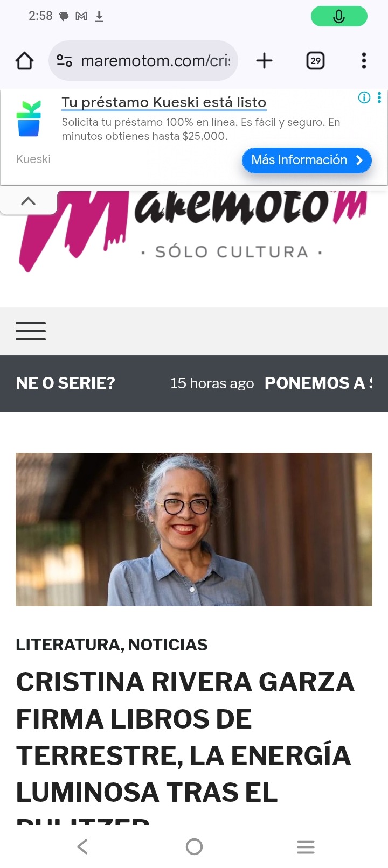Click Más Información button
This screenshot has height=868, width=388.
[x=307, y=160]
